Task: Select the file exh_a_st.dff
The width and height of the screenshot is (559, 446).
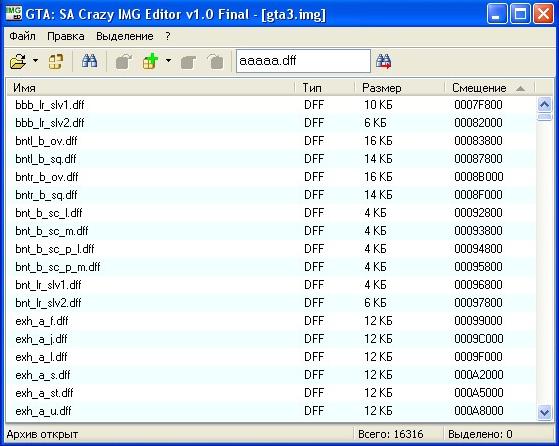Action: click(x=44, y=393)
